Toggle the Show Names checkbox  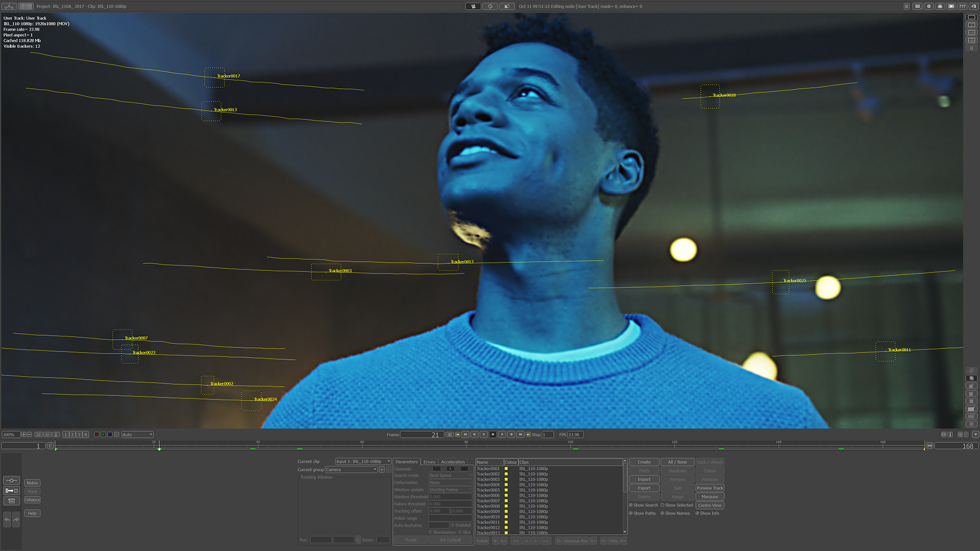click(x=663, y=513)
